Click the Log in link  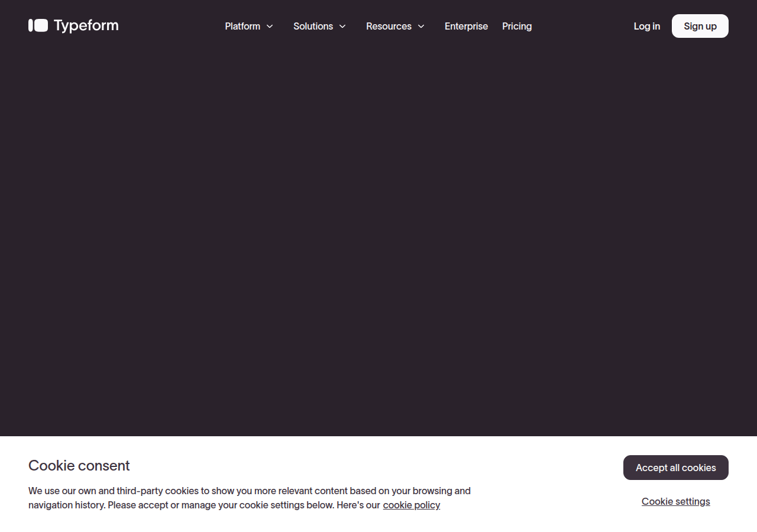tap(647, 26)
